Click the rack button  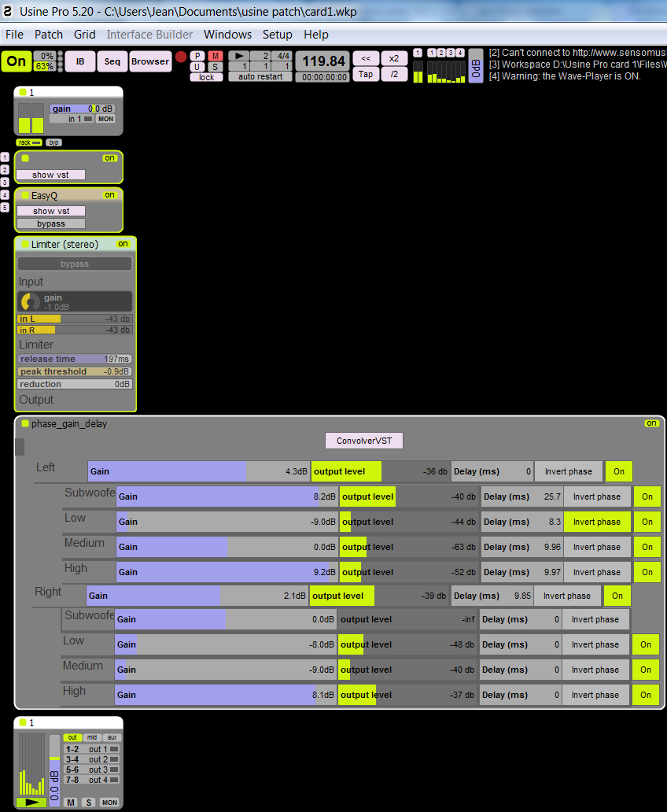pyautogui.click(x=29, y=142)
